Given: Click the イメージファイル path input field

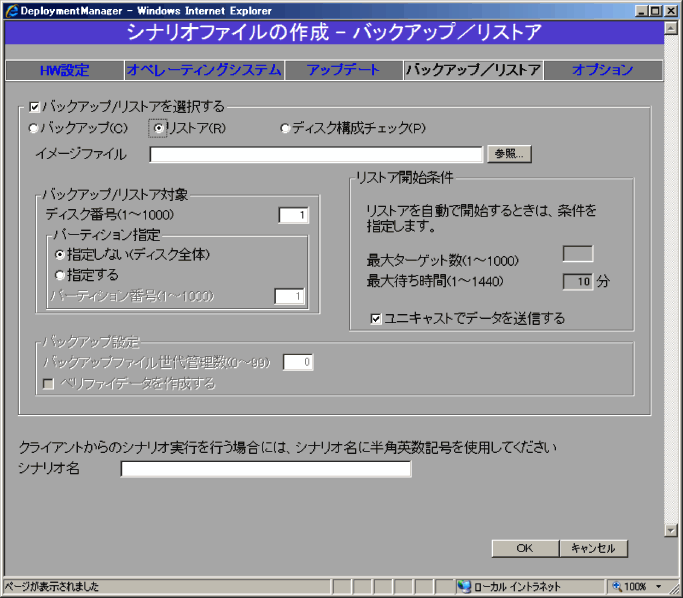Looking at the screenshot, I should coord(316,154).
